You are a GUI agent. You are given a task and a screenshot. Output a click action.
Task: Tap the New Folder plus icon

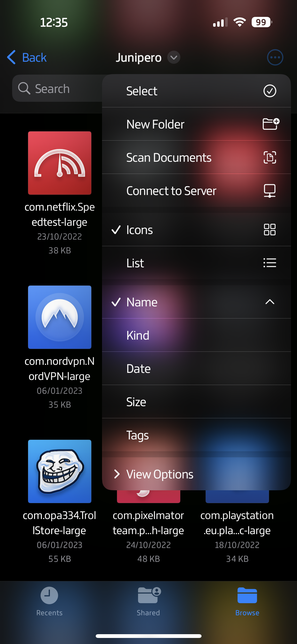[x=271, y=124]
